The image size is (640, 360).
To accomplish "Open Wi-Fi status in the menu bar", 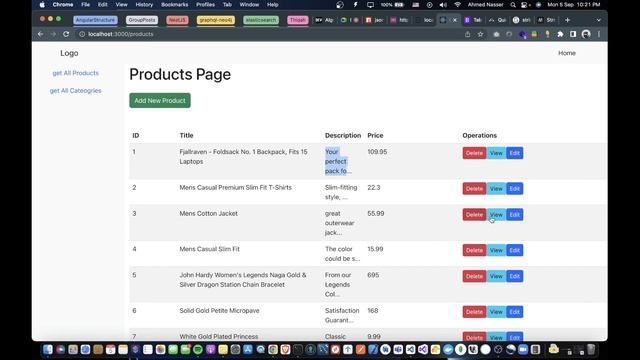I will (x=458, y=4).
